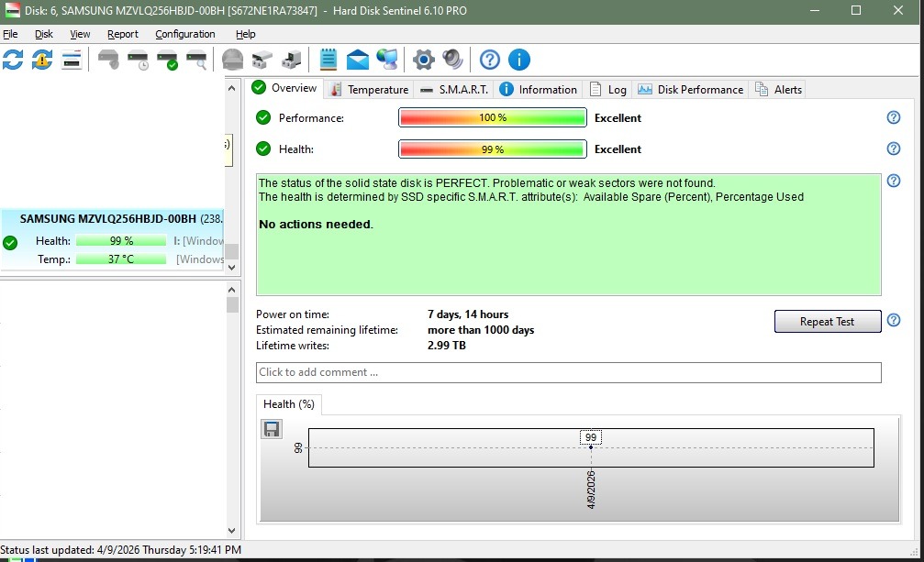
Task: Click the 'Click to add comment' field
Action: 569,372
